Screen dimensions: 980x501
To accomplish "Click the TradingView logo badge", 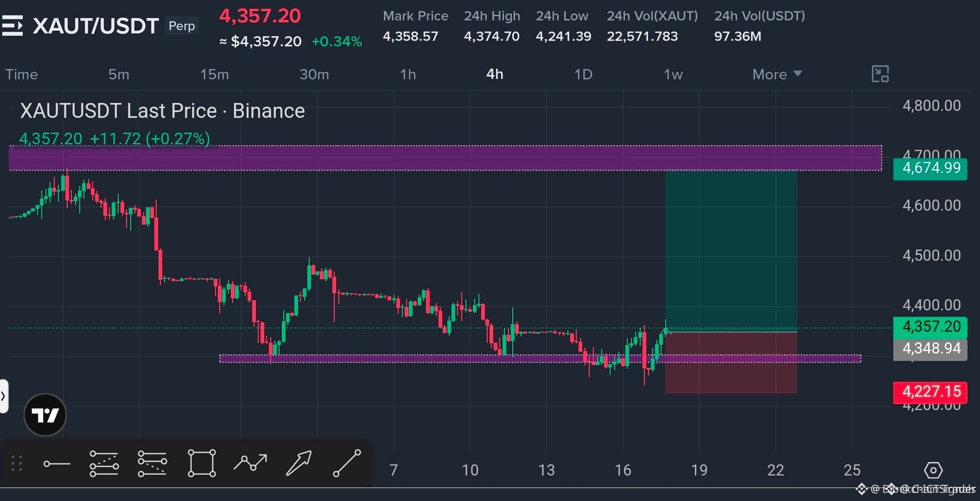I will coord(45,415).
